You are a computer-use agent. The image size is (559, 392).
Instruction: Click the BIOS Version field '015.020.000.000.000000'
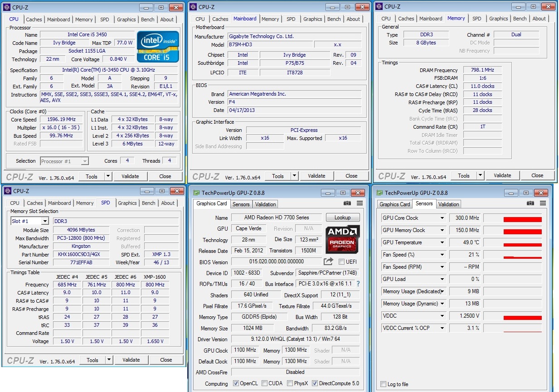(x=277, y=261)
